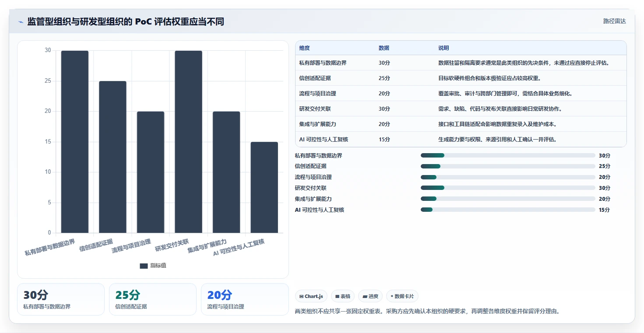Click the y-axis value 30

[48, 51]
